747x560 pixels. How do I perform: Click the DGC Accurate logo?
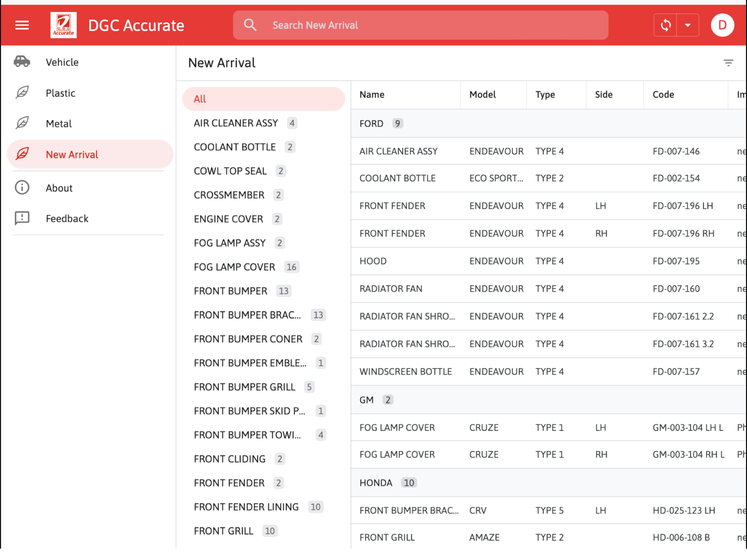[64, 25]
